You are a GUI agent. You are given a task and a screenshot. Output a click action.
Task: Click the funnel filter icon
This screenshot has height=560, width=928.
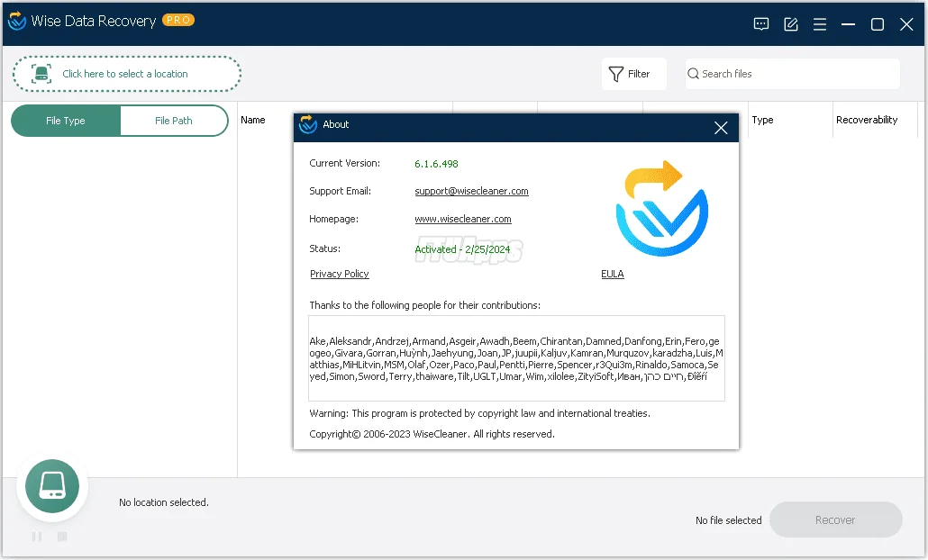(x=615, y=74)
